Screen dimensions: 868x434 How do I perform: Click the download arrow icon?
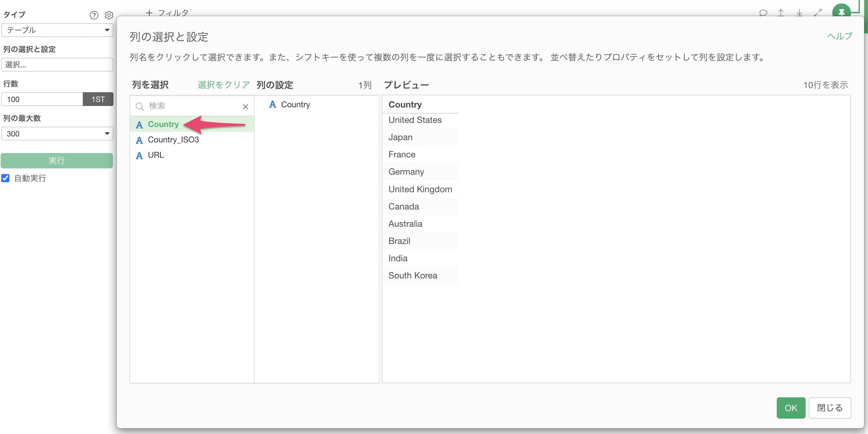799,13
